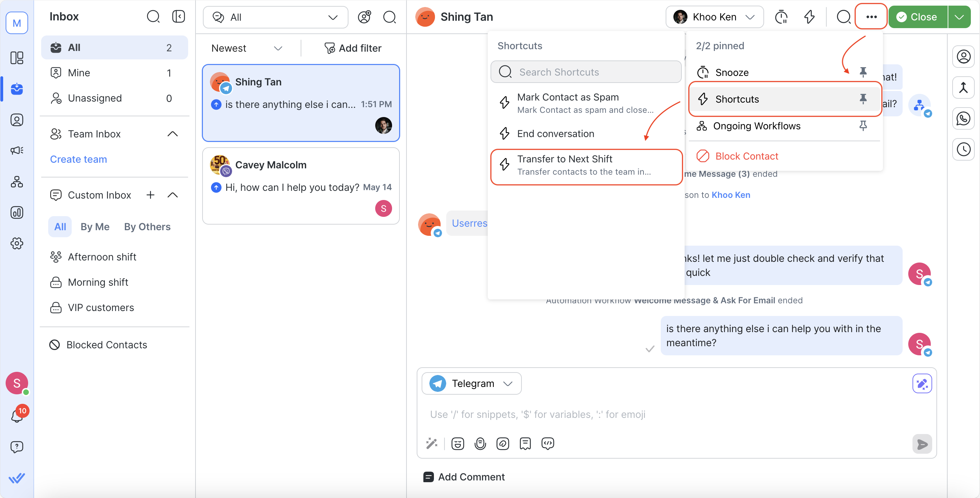Image resolution: width=980 pixels, height=498 pixels.
Task: Click the AI assist icon in composer
Action: (x=922, y=383)
